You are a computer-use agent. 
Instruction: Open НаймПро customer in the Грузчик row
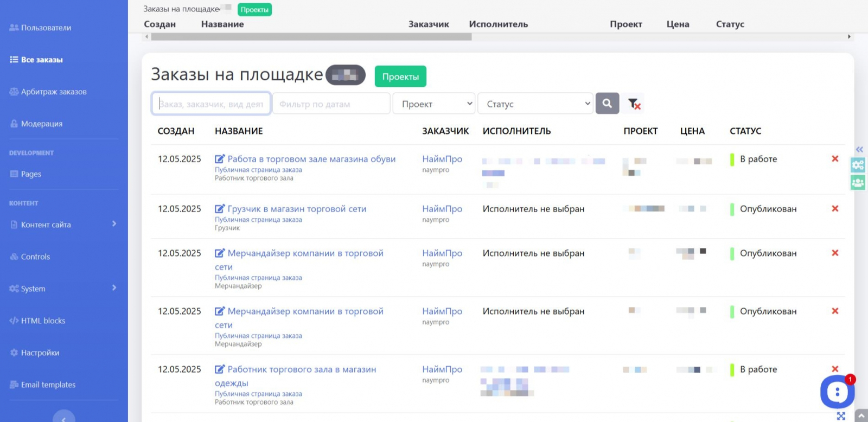click(x=442, y=209)
